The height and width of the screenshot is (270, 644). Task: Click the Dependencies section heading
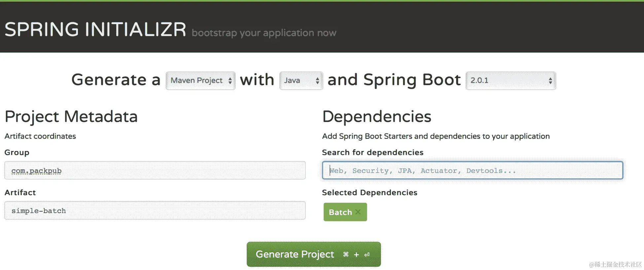tap(376, 117)
